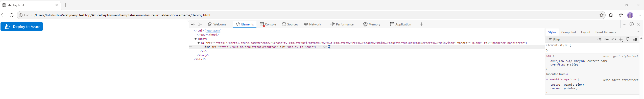Click the browser back arrow
Image resolution: width=644 pixels, height=99 pixels.
click(x=3, y=15)
